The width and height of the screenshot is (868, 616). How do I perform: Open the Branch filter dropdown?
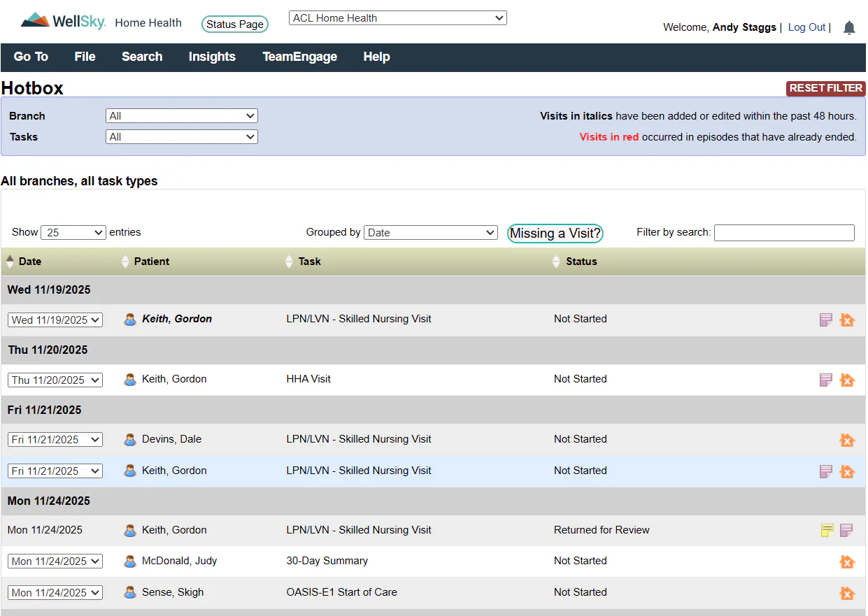(x=182, y=116)
